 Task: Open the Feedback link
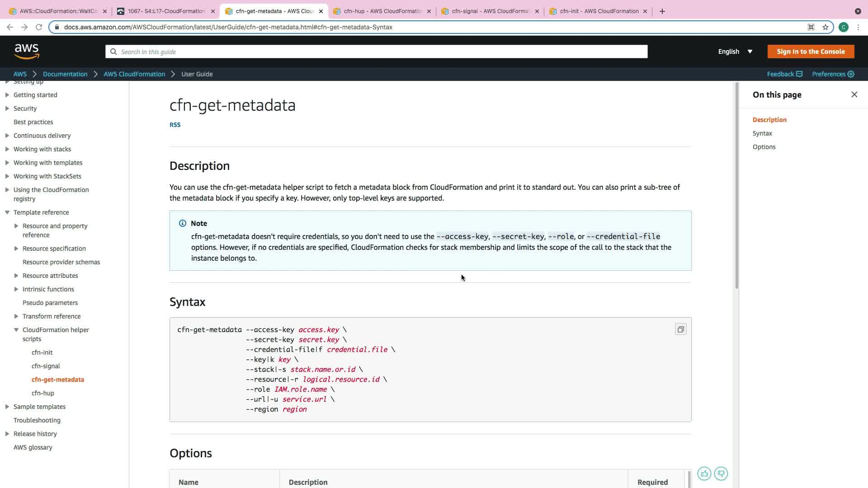(x=784, y=74)
